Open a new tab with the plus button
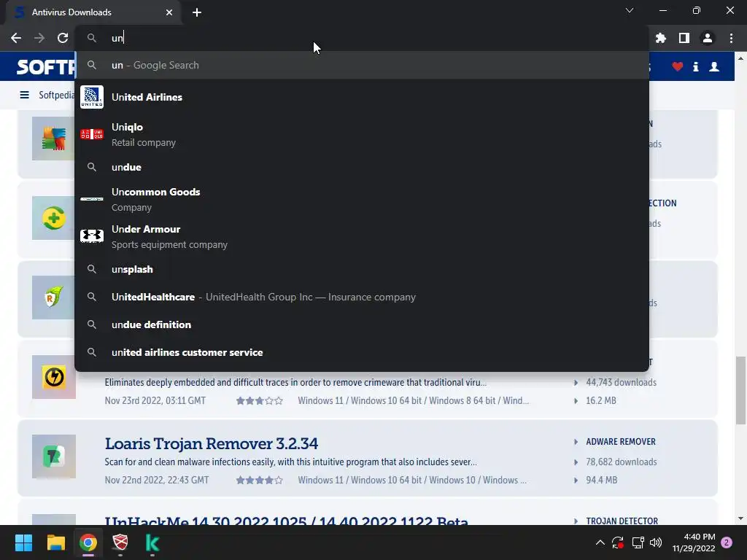 tap(197, 12)
